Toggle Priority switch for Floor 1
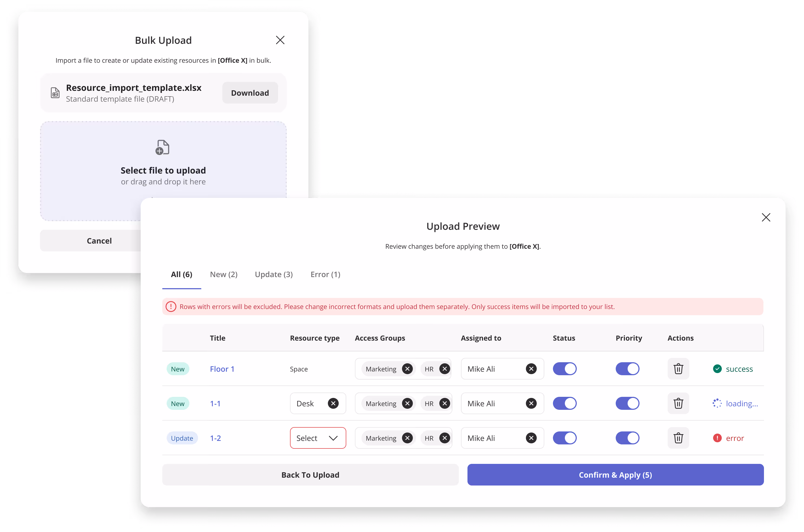 [x=627, y=369]
